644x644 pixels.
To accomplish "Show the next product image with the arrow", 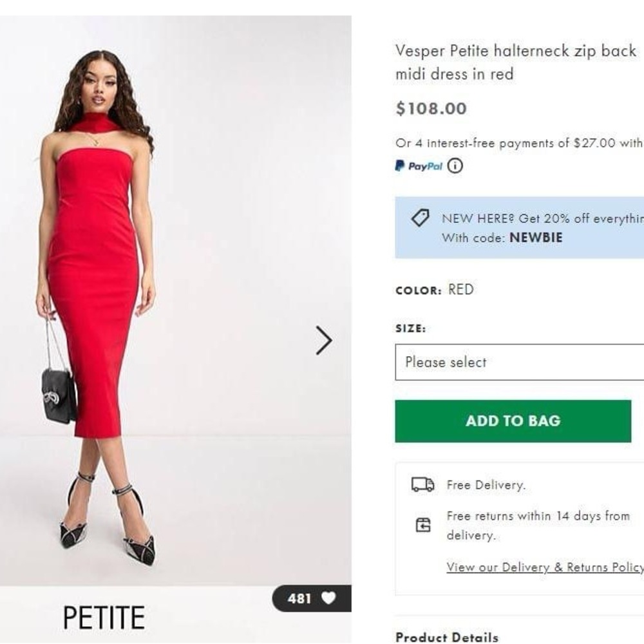I will (x=323, y=340).
